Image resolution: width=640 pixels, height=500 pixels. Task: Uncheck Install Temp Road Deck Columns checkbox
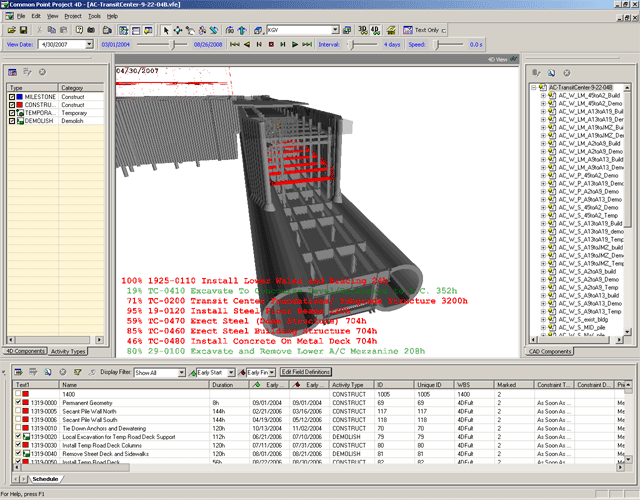pos(18,445)
